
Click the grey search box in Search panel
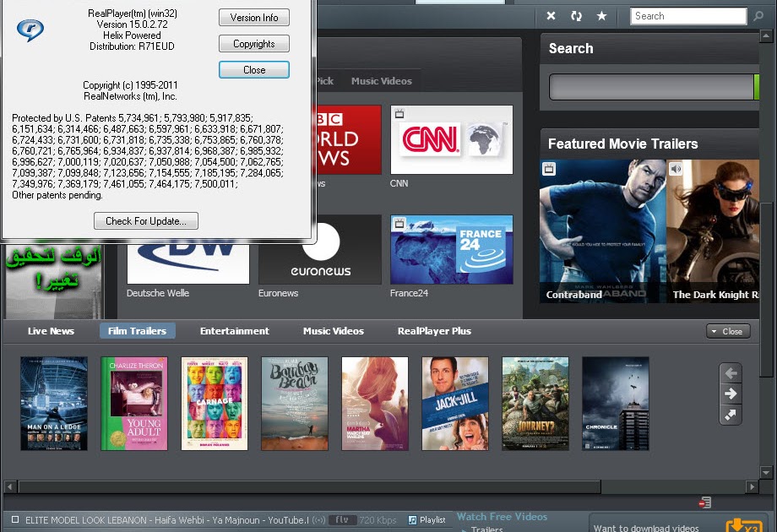click(651, 87)
